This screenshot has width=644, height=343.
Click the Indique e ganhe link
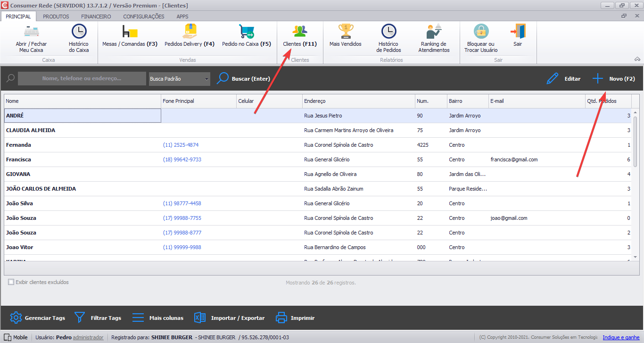click(x=620, y=337)
